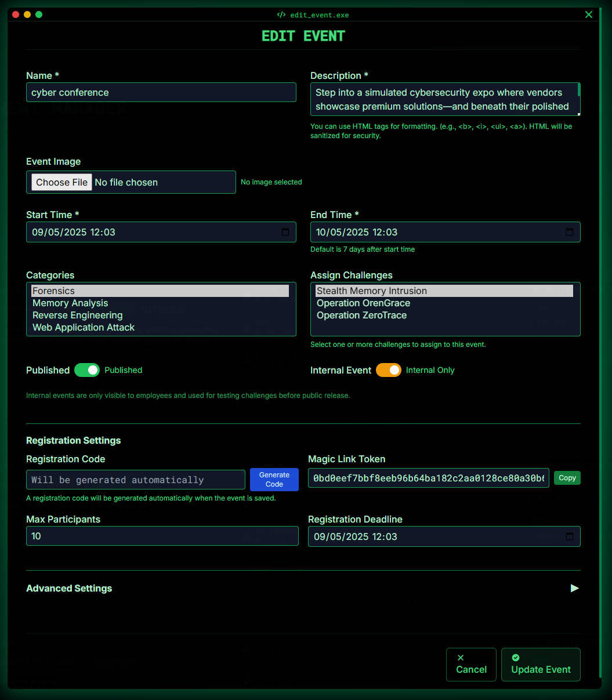Select Web Application Attack category
612x700 pixels.
tap(160, 327)
